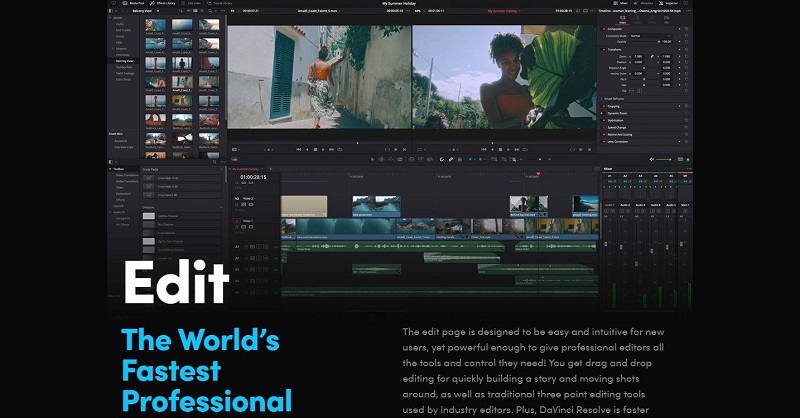Select Titles in the Toolbox

pos(119,187)
